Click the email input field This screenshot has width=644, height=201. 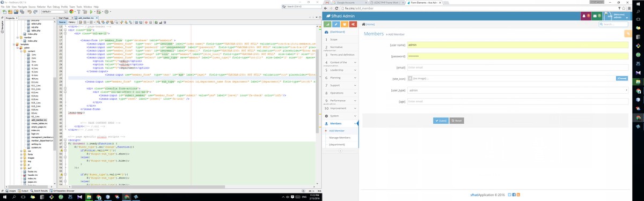[x=518, y=68]
